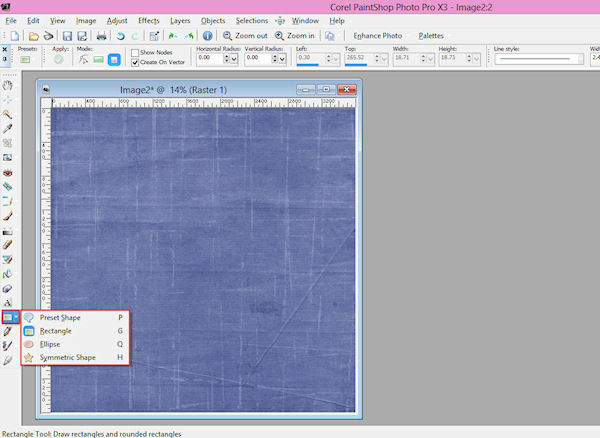Select the Flood Fill tool
This screenshot has width=600, height=438.
(x=7, y=274)
